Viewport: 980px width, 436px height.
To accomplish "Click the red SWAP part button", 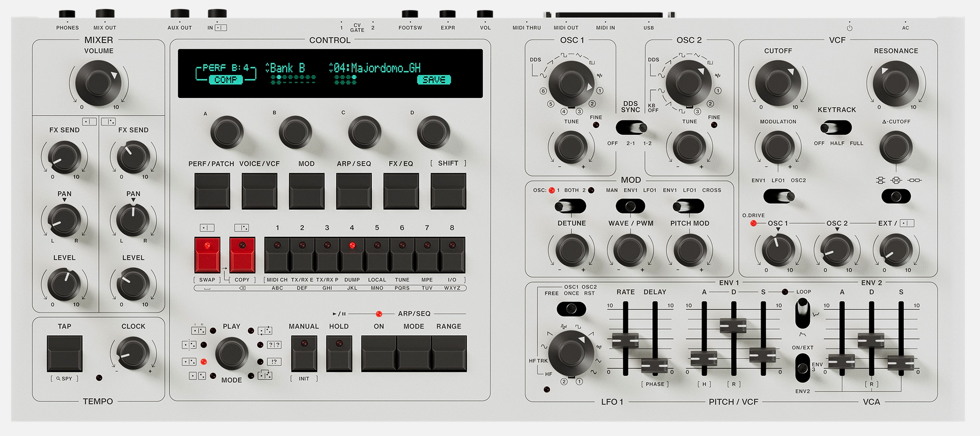I will click(x=207, y=255).
